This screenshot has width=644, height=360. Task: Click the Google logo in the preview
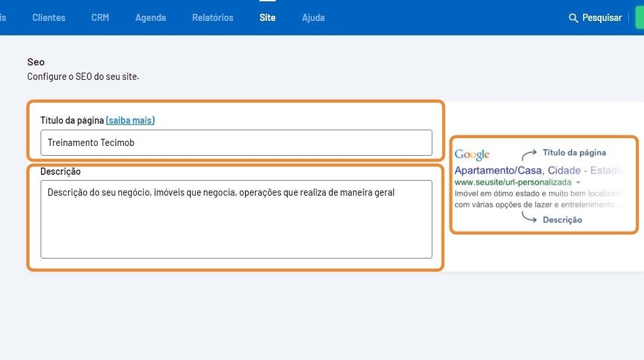[472, 154]
